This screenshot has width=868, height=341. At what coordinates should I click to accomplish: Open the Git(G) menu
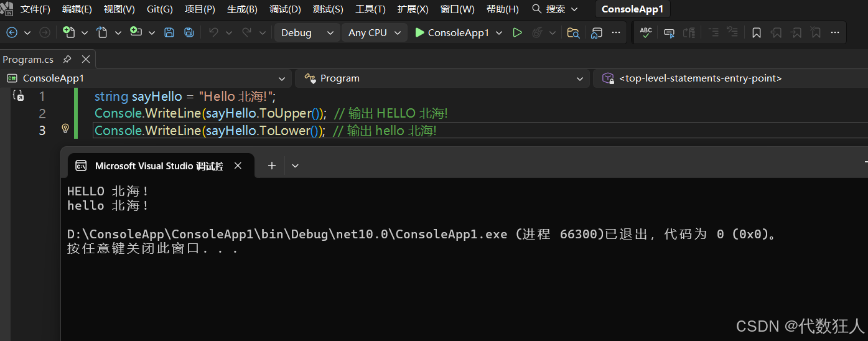point(160,9)
